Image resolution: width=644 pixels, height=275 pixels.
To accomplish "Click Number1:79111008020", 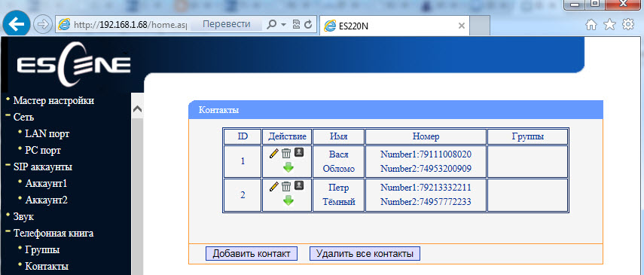I will point(426,154).
